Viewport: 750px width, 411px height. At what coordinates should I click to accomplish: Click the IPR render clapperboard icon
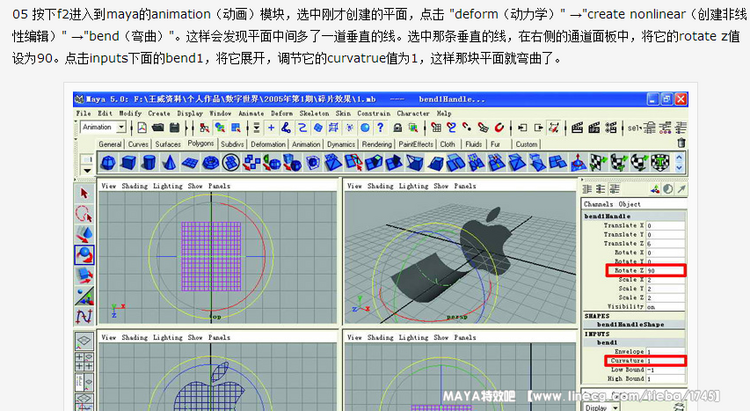pos(594,128)
